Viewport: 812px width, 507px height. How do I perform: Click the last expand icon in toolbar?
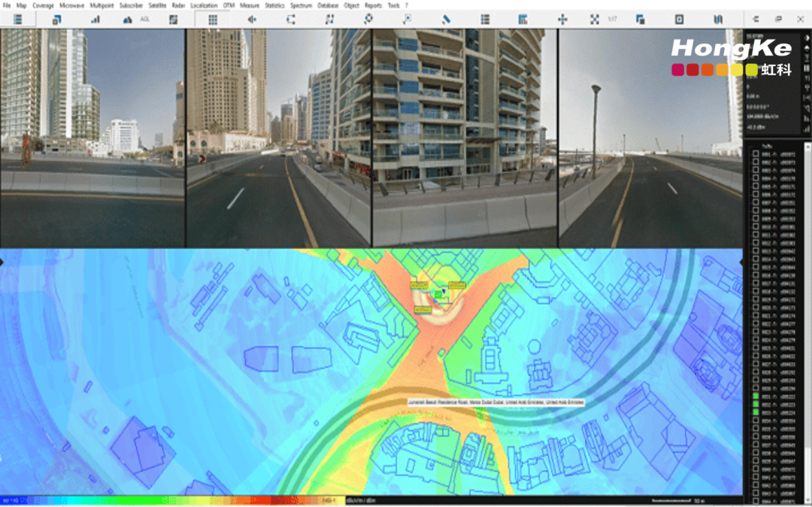(x=801, y=19)
